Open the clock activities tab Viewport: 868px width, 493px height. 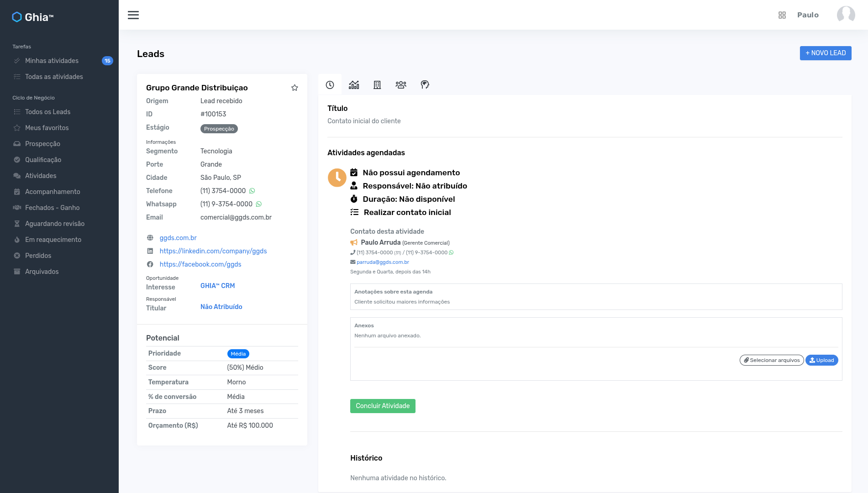[x=330, y=85]
